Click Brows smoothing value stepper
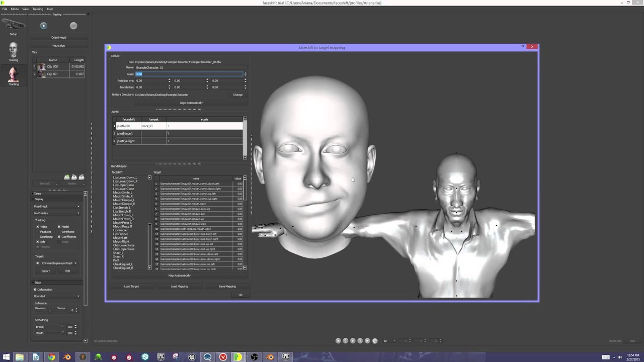644x362 pixels. pos(75,327)
